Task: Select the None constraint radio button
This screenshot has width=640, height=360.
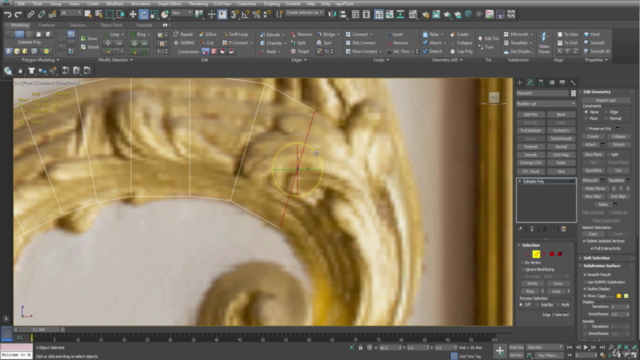Action: 586,112
